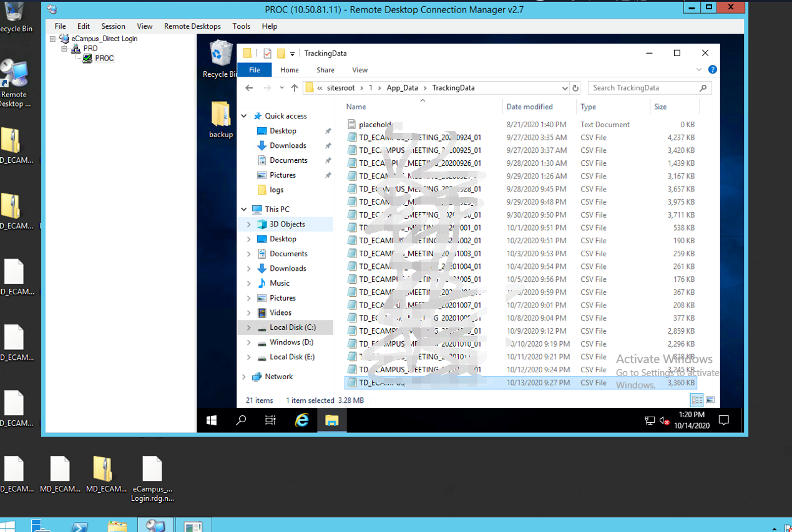Screen dimensions: 792x532
Task: Collapse the PRD group node
Action: point(64,49)
